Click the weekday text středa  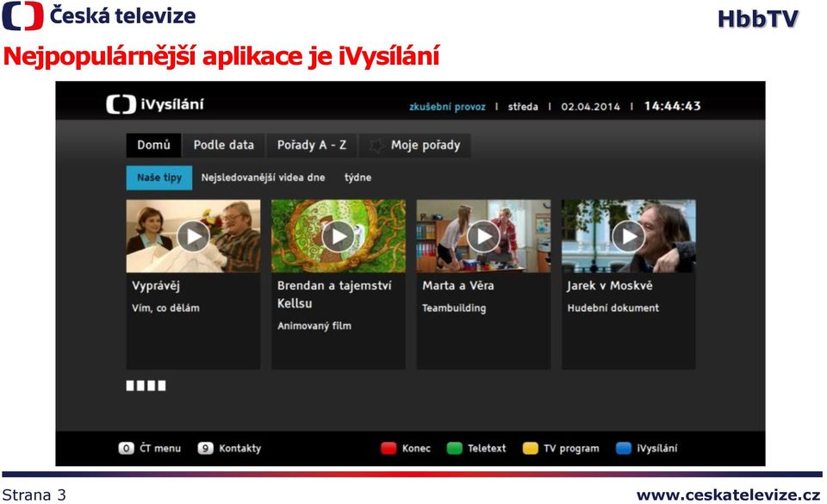click(x=523, y=107)
